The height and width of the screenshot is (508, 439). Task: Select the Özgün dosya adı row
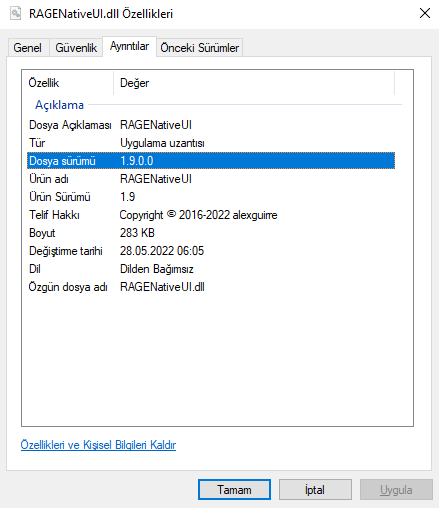coord(211,287)
